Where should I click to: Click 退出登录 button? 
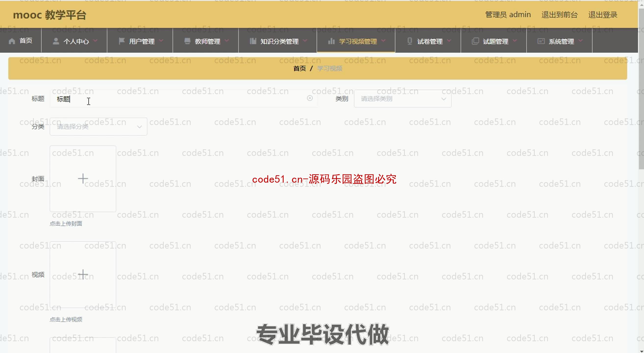(x=605, y=14)
